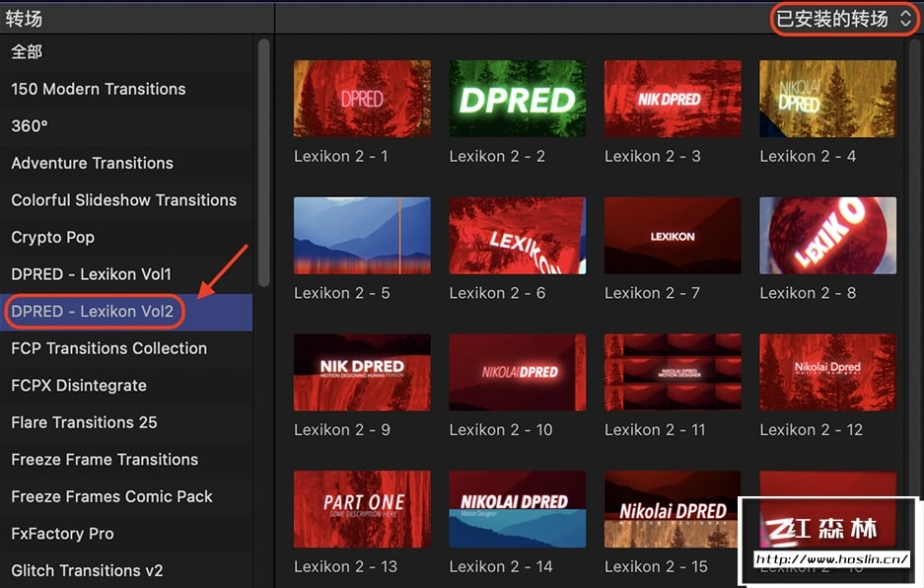The height and width of the screenshot is (588, 924).
Task: Open Colorful Slideshow Transitions category
Action: 126,200
